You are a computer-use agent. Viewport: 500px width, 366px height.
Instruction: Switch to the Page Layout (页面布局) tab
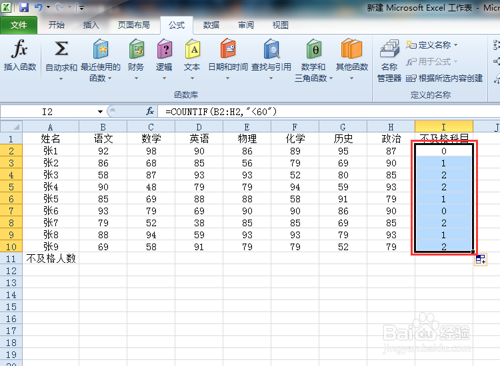tap(134, 25)
